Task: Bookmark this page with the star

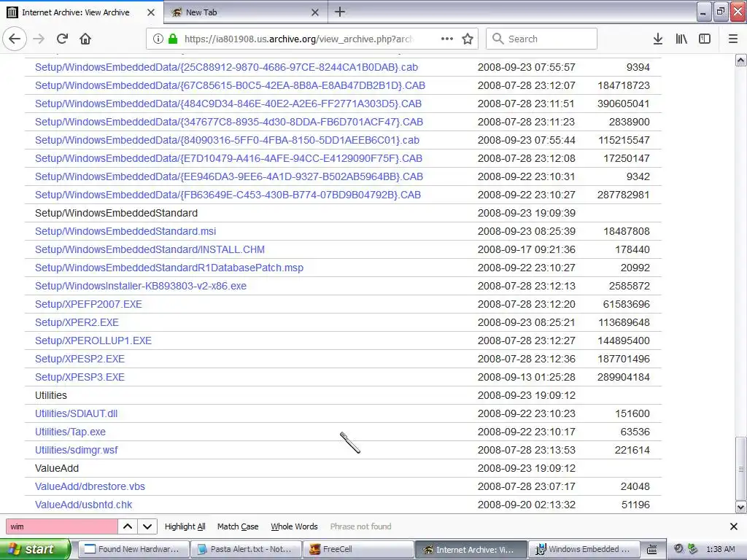Action: [468, 39]
